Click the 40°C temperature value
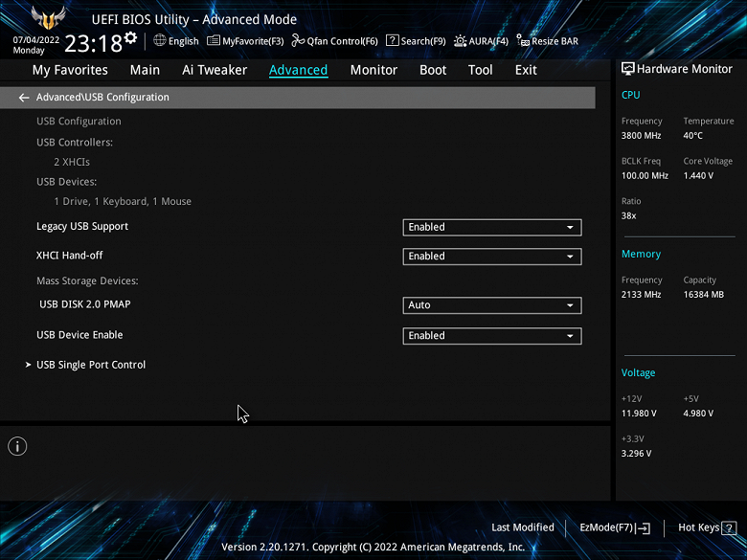Image resolution: width=747 pixels, height=560 pixels. pyautogui.click(x=692, y=136)
